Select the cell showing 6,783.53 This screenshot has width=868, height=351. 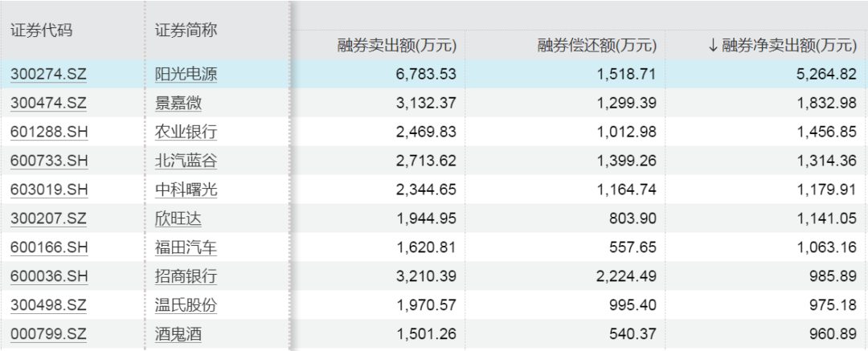379,74
